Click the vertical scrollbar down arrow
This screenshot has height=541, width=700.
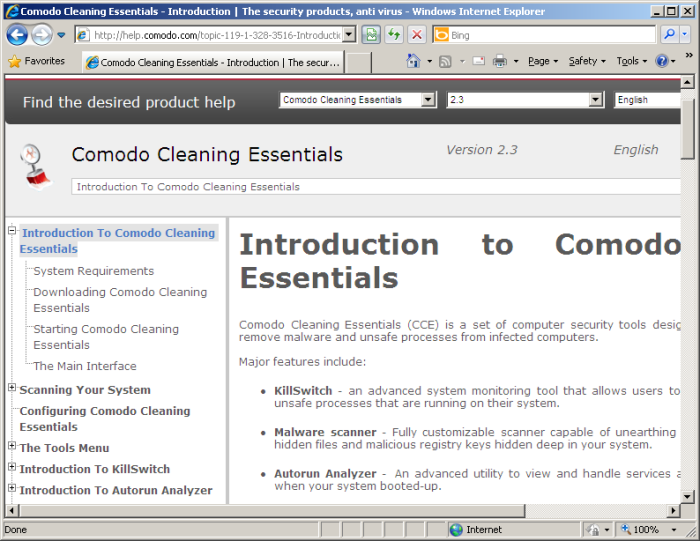[x=687, y=496]
